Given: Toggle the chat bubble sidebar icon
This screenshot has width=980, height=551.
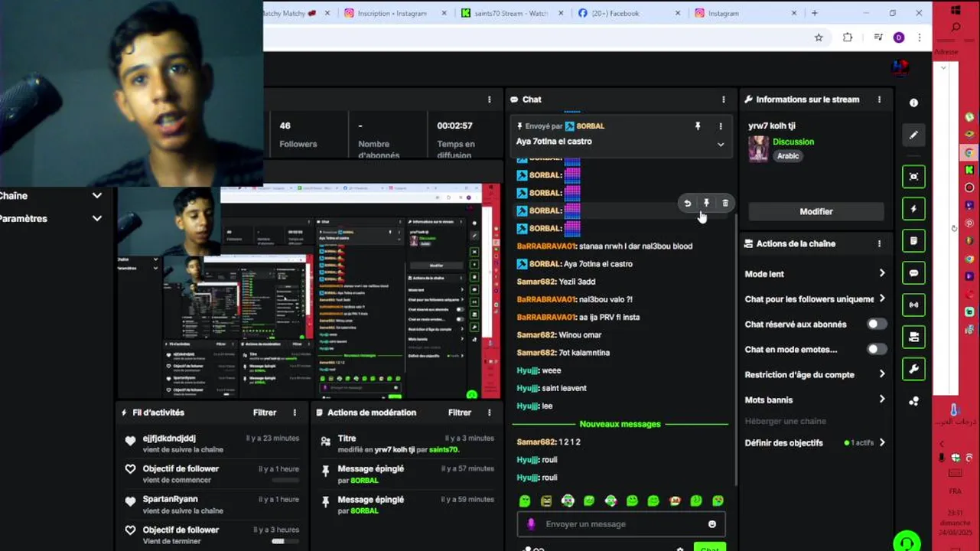Looking at the screenshot, I should point(913,272).
